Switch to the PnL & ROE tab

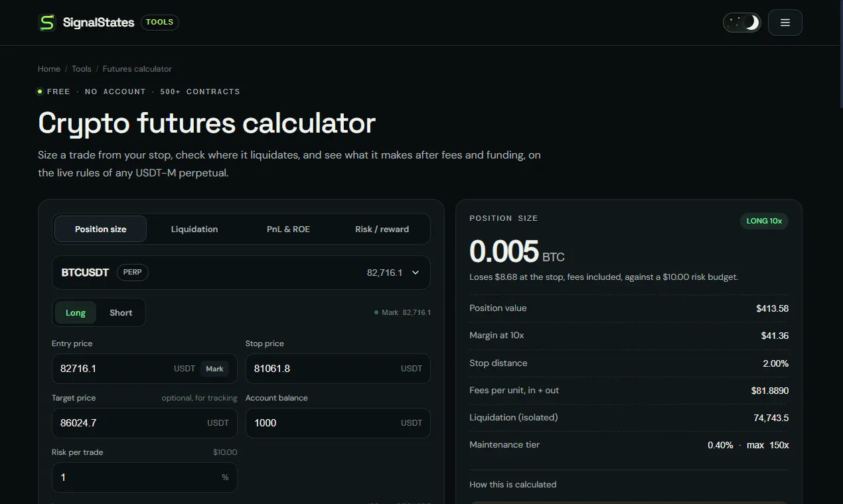pyautogui.click(x=288, y=229)
